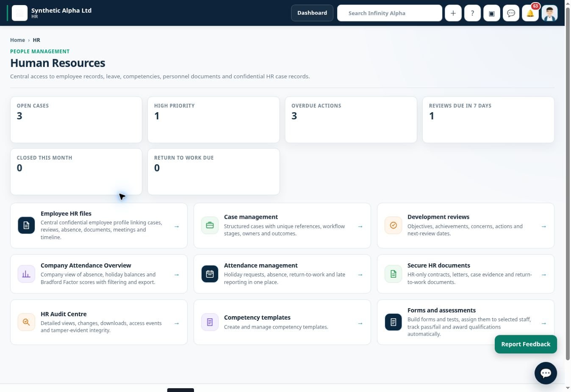571x392 pixels.
Task: Click the arrow on Employee HR files card
Action: click(x=177, y=226)
